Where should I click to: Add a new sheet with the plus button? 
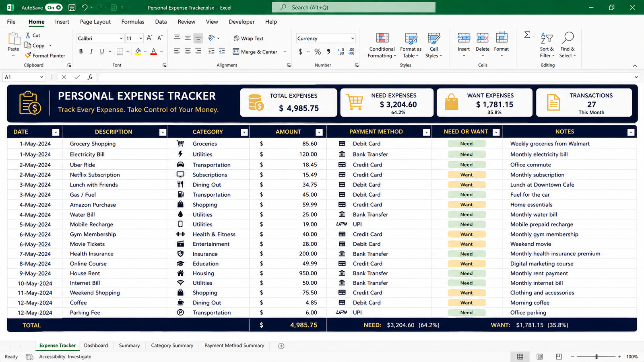tap(281, 346)
